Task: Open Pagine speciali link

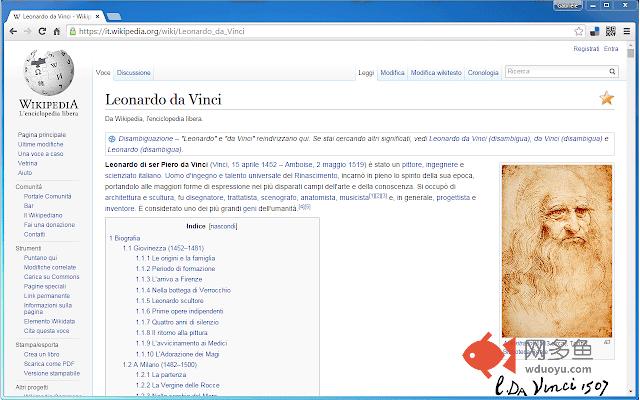Action: pyautogui.click(x=44, y=286)
